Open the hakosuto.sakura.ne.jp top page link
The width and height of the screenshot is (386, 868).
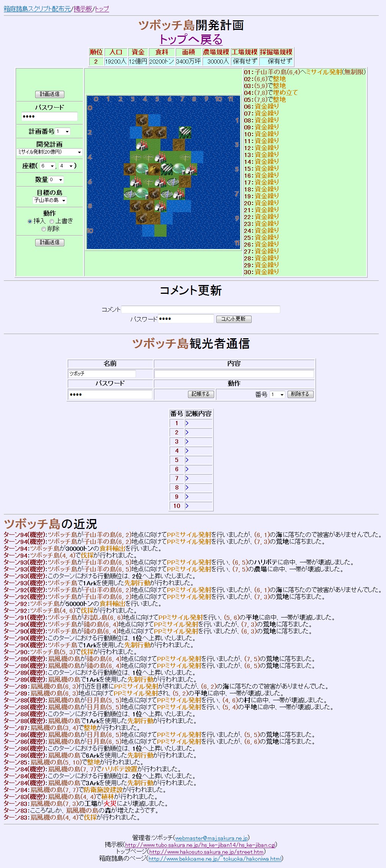[x=206, y=852]
